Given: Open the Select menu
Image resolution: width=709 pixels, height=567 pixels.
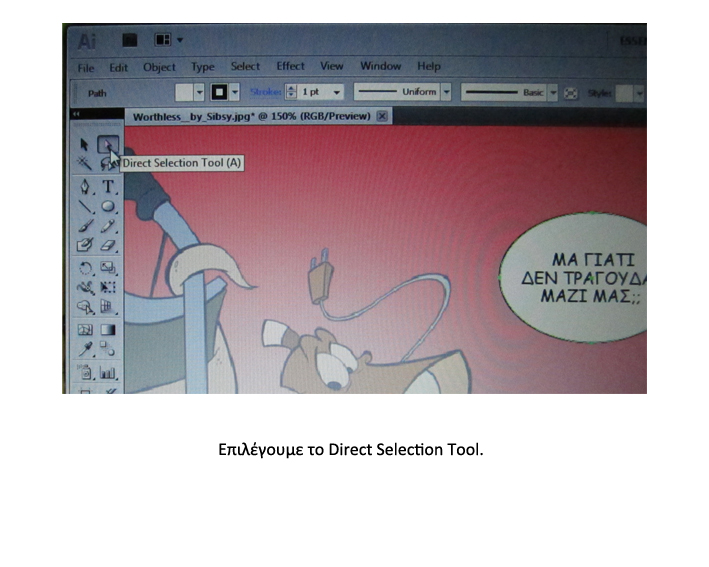Looking at the screenshot, I should 245,66.
